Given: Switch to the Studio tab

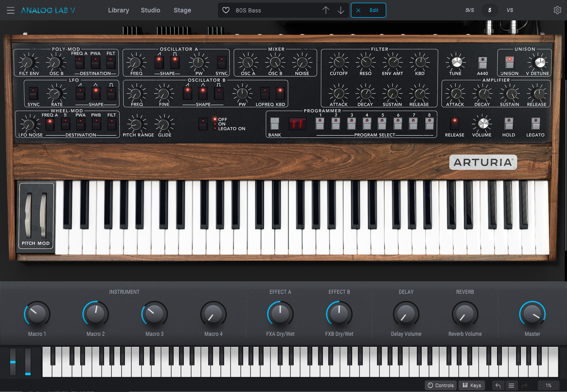Looking at the screenshot, I should click(151, 10).
